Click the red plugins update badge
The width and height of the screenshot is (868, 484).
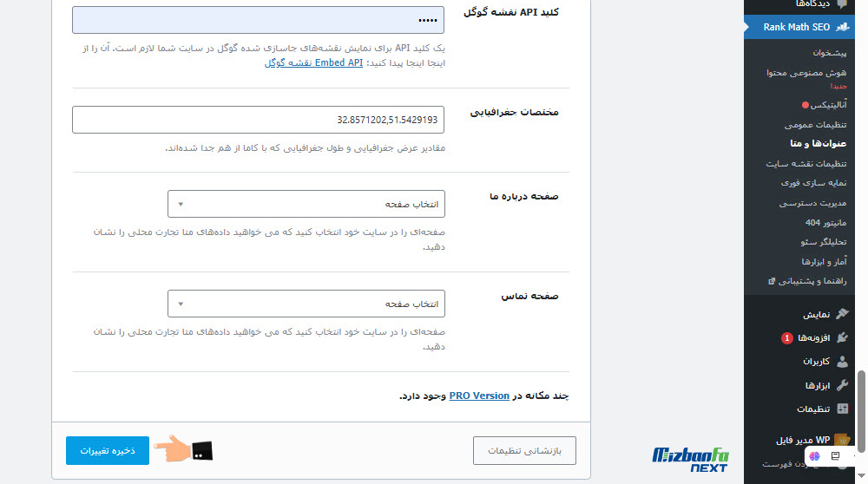point(786,337)
